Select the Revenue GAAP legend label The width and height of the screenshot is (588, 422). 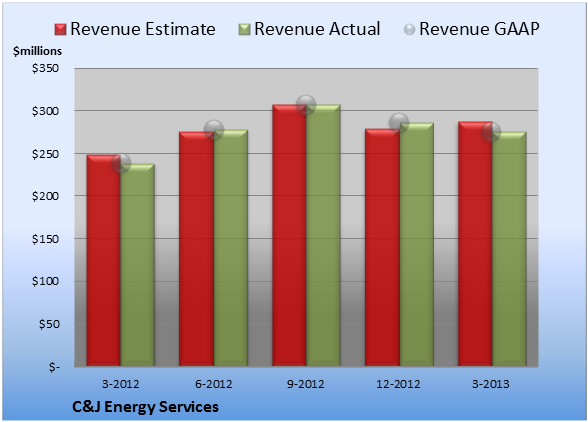[x=479, y=29]
